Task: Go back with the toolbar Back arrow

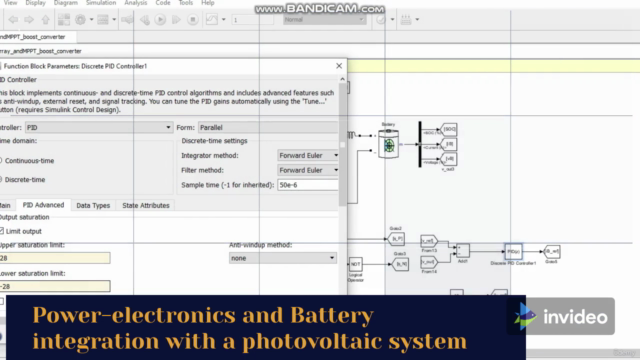Action: (x=13, y=19)
